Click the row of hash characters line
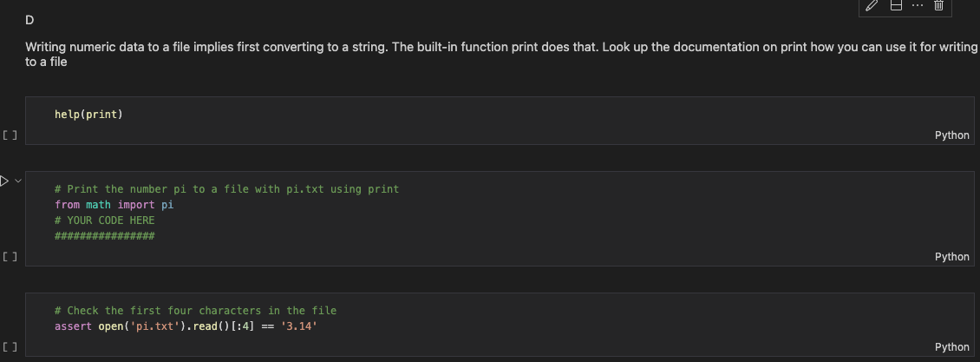The width and height of the screenshot is (980, 362). [104, 236]
